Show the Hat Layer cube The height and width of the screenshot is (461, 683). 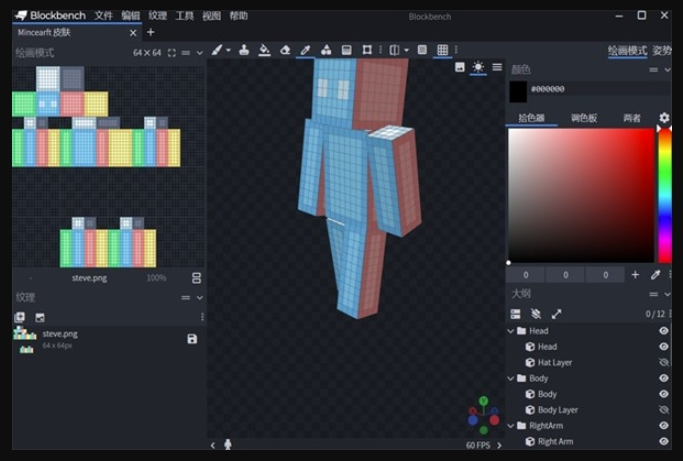click(663, 362)
